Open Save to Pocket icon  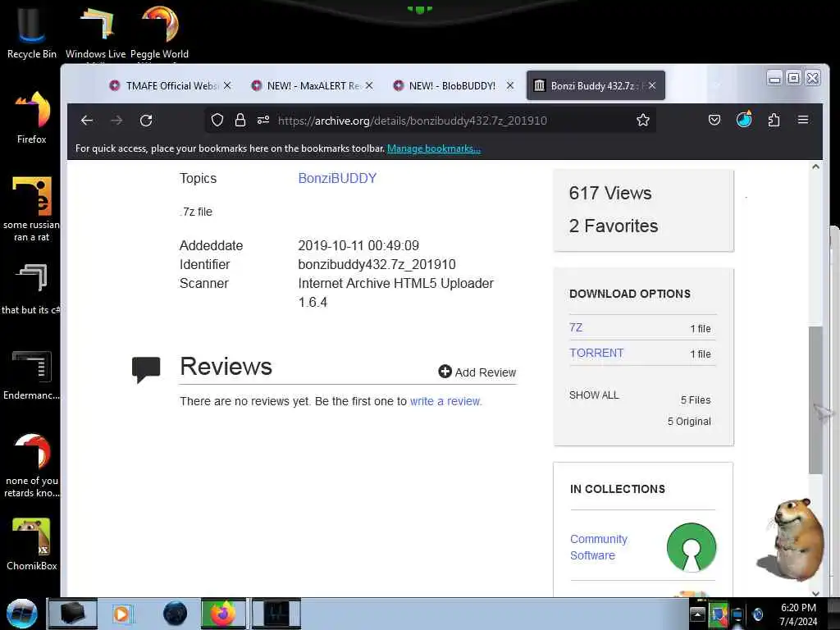point(714,120)
